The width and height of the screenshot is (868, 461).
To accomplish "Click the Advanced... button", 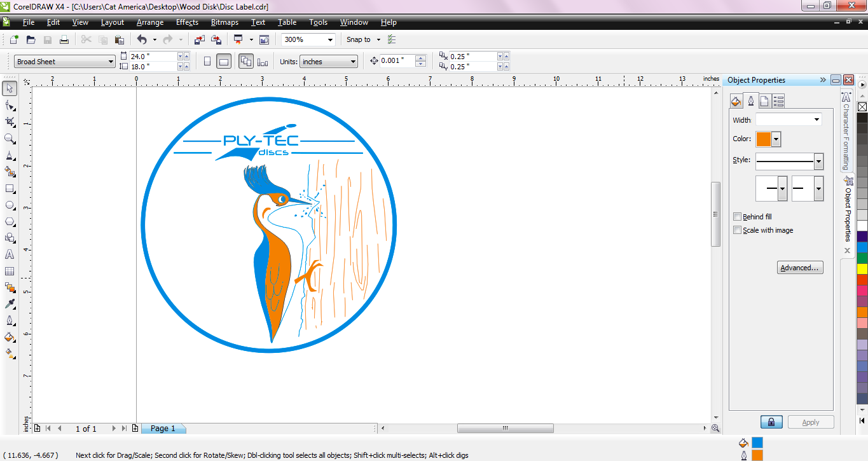I will click(800, 268).
